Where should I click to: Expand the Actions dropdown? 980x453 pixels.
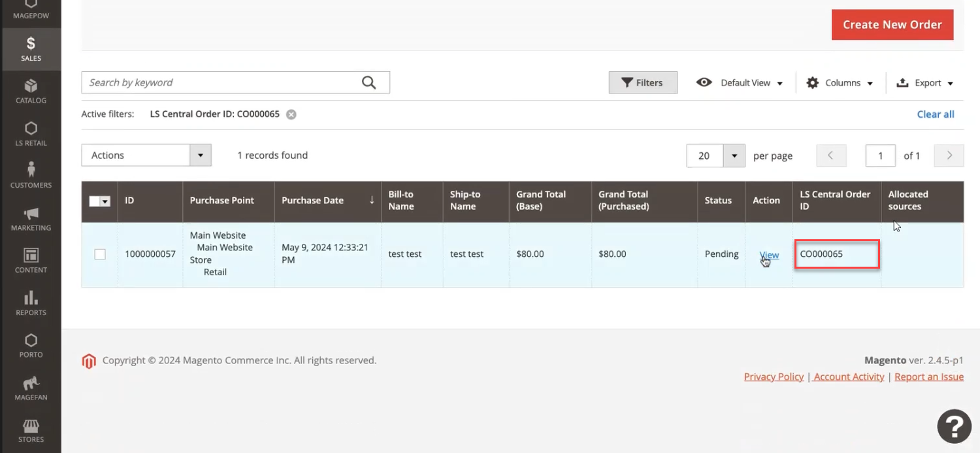146,156
